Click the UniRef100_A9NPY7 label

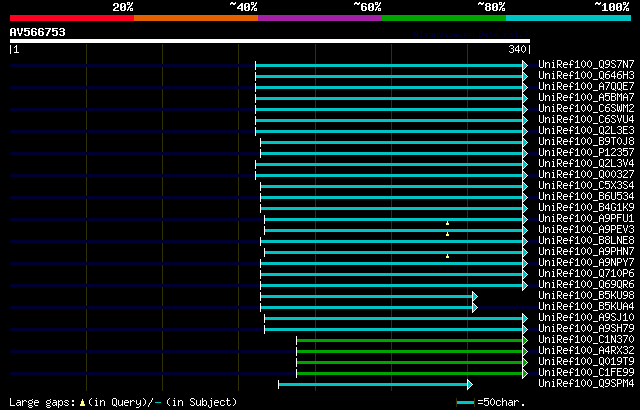click(x=586, y=263)
